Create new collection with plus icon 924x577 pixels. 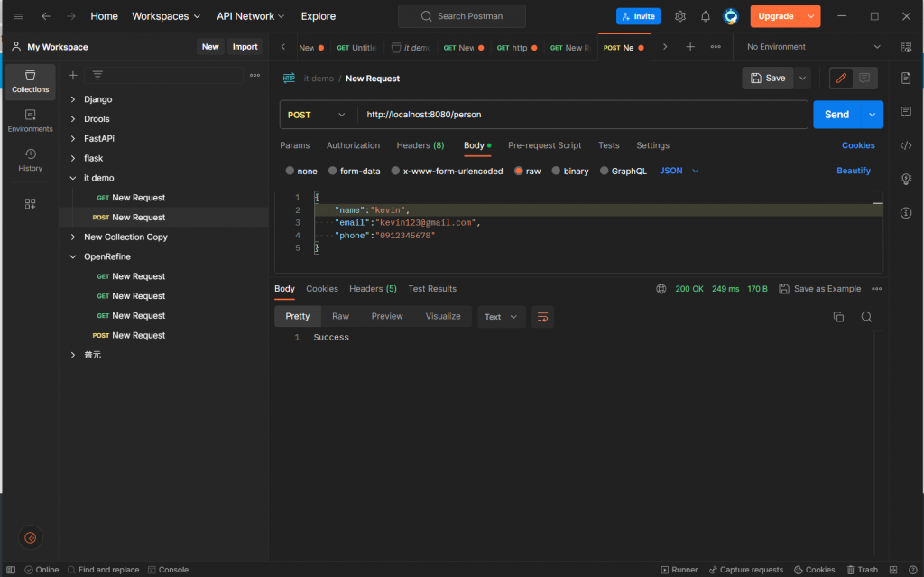click(x=72, y=76)
